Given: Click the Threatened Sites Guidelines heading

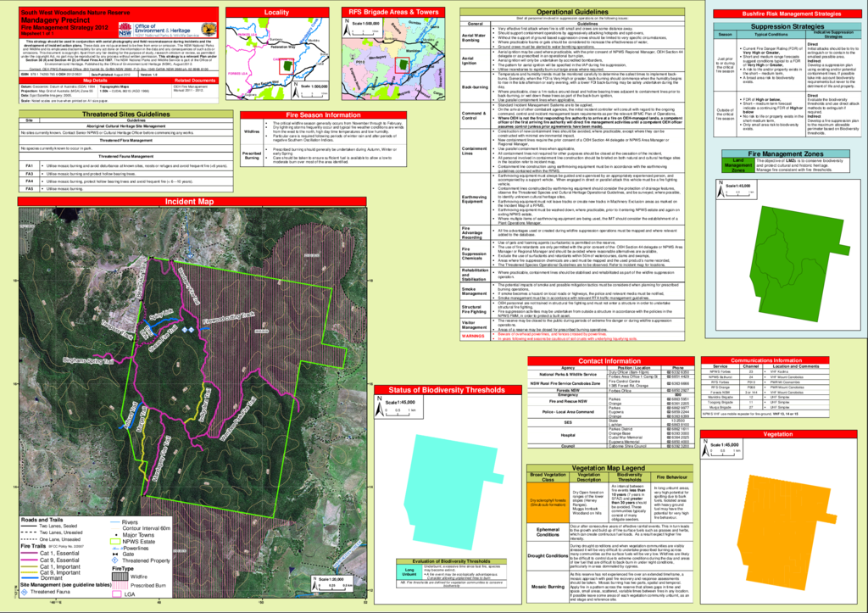Looking at the screenshot, I should point(126,114).
